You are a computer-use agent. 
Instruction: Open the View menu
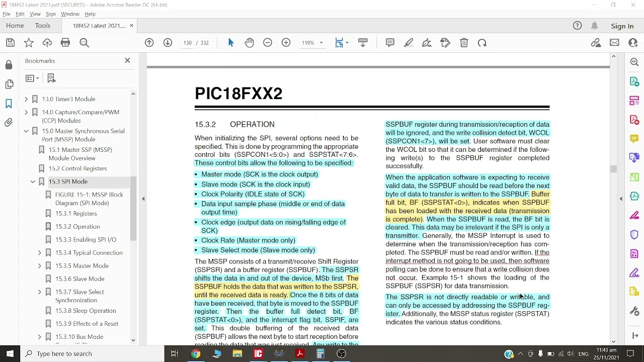point(35,14)
